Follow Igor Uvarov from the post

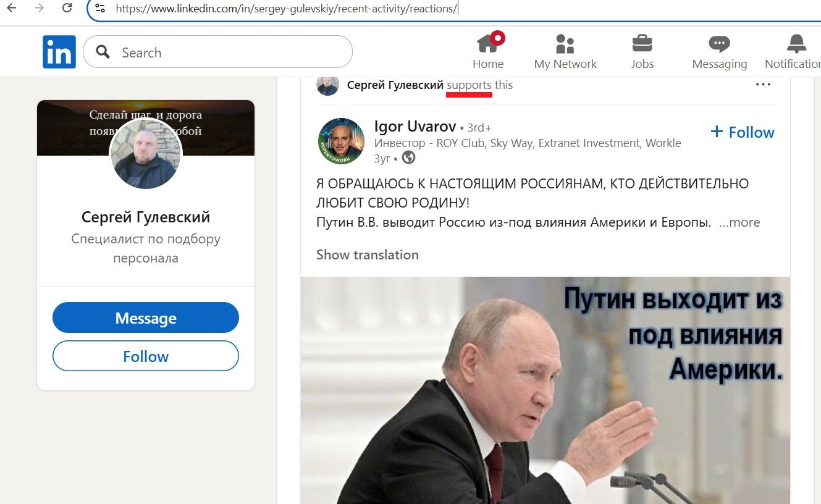[743, 132]
